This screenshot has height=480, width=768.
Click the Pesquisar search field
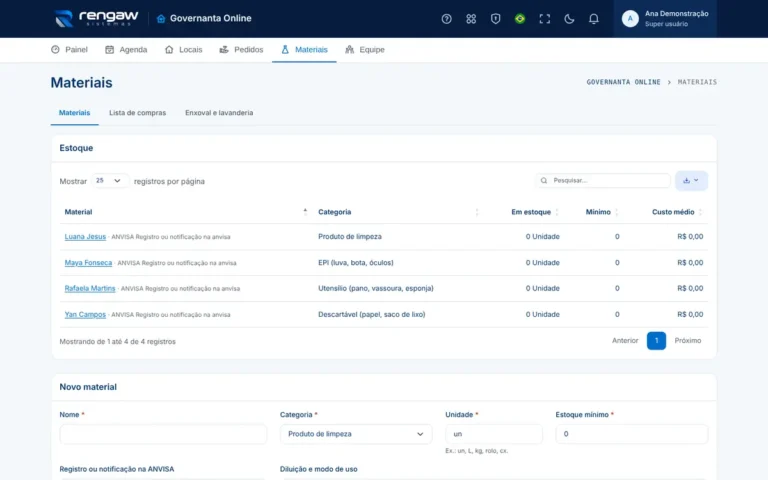603,181
